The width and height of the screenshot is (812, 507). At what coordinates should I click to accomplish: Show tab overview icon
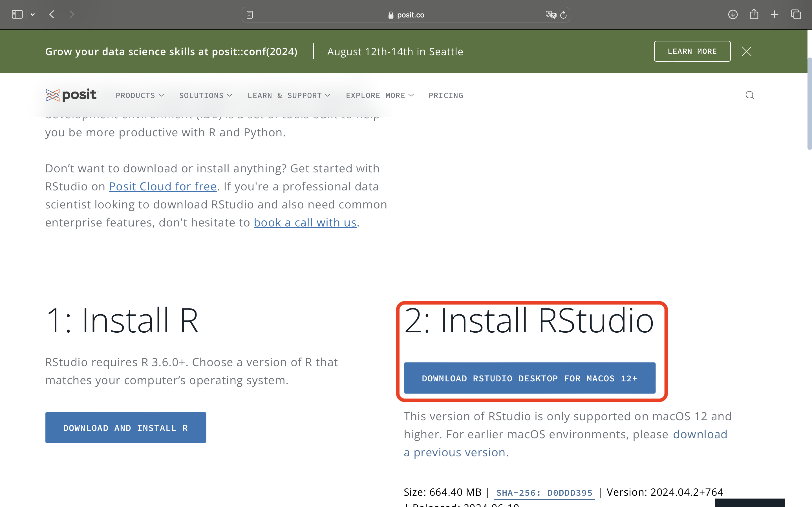796,14
